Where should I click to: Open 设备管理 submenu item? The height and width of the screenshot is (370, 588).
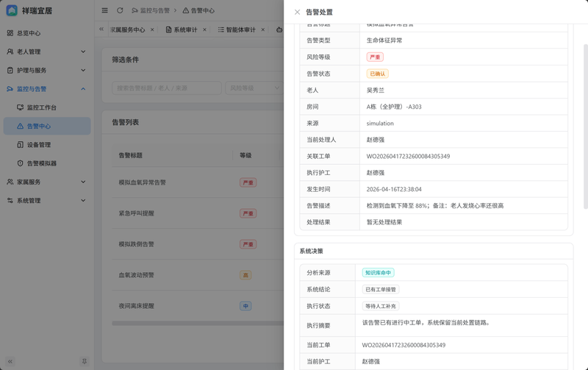(47, 144)
